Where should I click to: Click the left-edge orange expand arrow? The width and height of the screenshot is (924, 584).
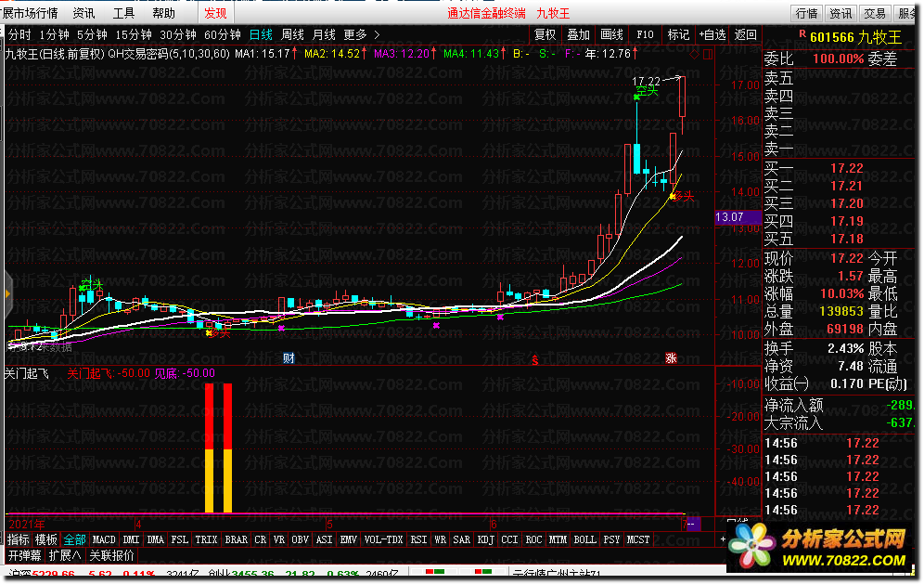tap(7, 293)
